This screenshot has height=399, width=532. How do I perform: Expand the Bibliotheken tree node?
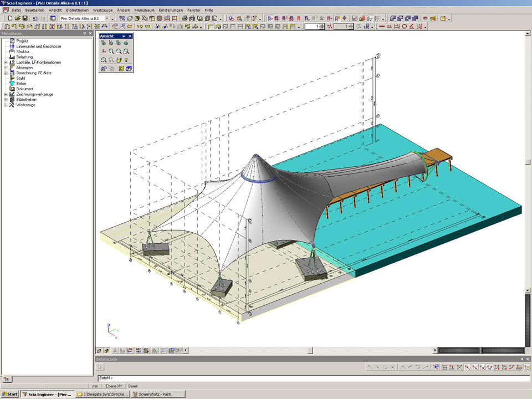pos(6,100)
